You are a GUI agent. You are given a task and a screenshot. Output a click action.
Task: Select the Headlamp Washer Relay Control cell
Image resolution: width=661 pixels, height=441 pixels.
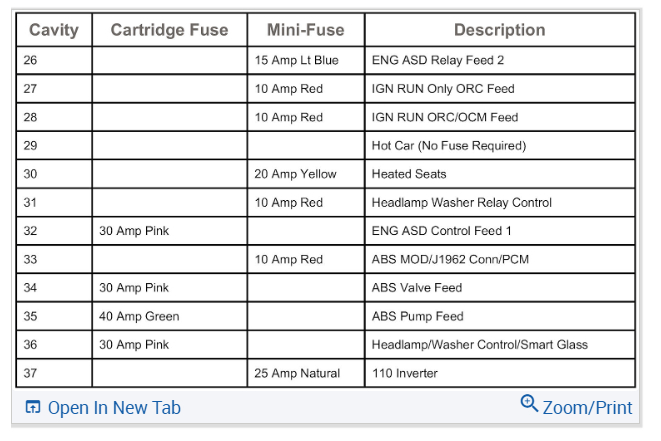point(461,203)
